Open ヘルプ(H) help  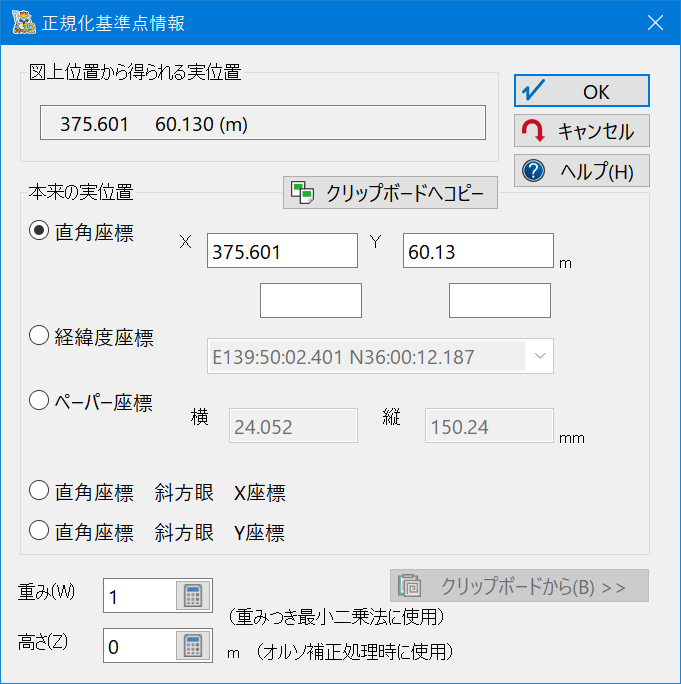tap(582, 171)
